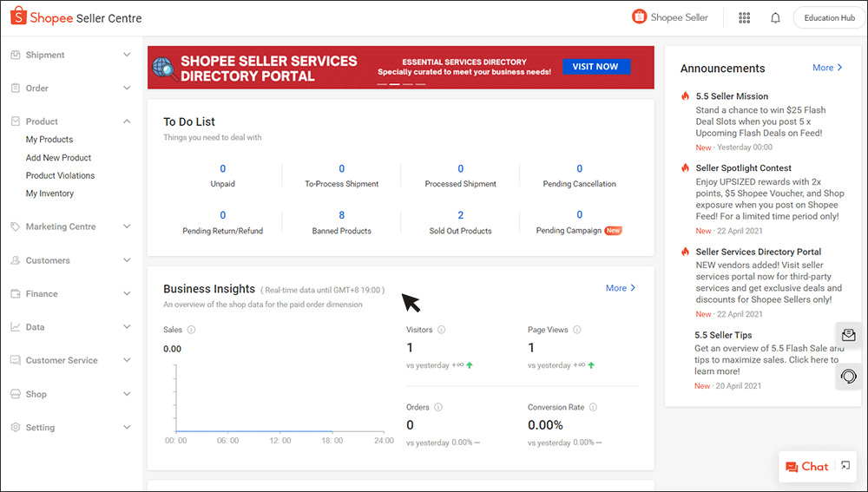Expand the Shop chevron

(x=127, y=394)
